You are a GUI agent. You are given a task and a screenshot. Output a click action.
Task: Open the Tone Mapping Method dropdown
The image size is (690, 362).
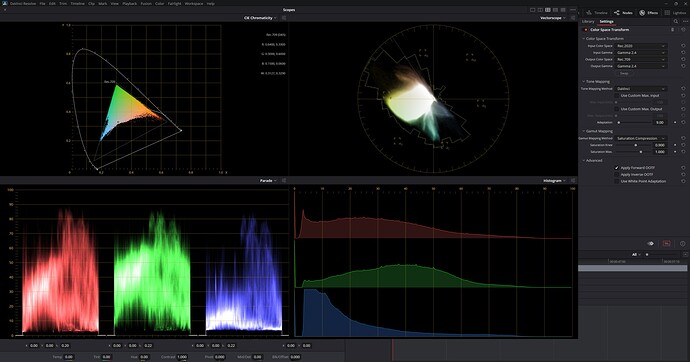tap(640, 89)
